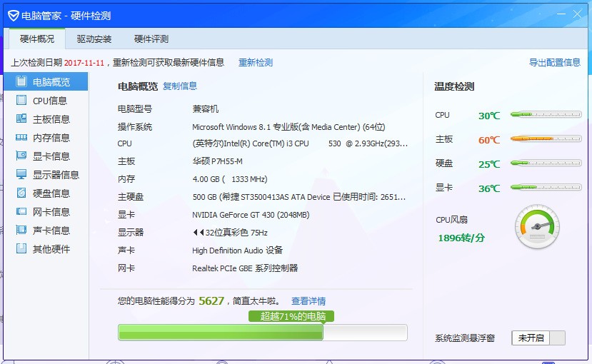Toggle the 系统监测悬浮窗 switch
Viewport: 592px width, 364px height.
(538, 338)
